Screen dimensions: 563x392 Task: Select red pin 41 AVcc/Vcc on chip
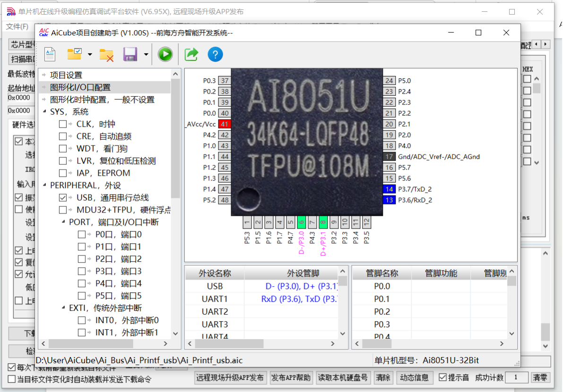tap(225, 124)
